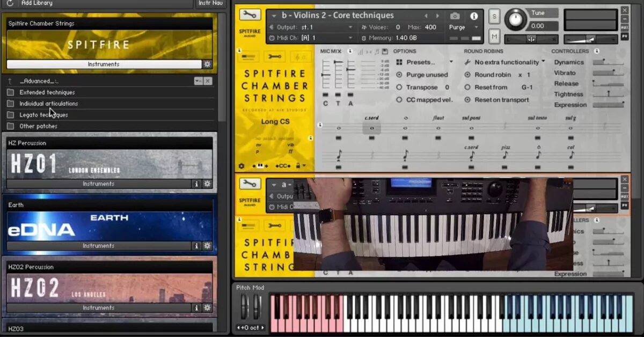Toggle the C microphone button below its fader

click(x=325, y=95)
